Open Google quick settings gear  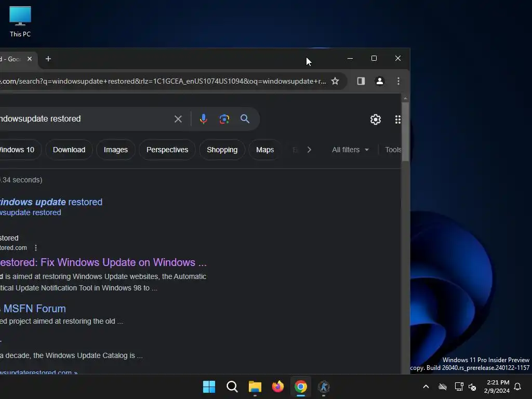tap(376, 119)
